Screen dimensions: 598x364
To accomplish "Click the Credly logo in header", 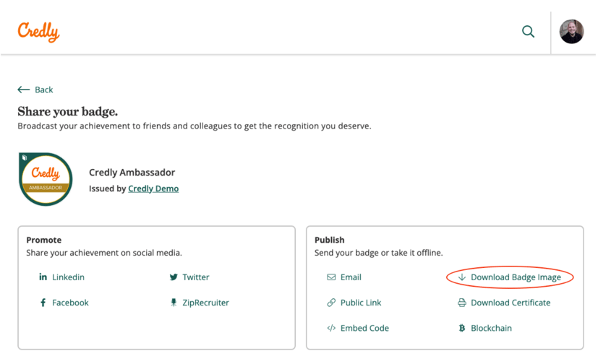I will (38, 32).
